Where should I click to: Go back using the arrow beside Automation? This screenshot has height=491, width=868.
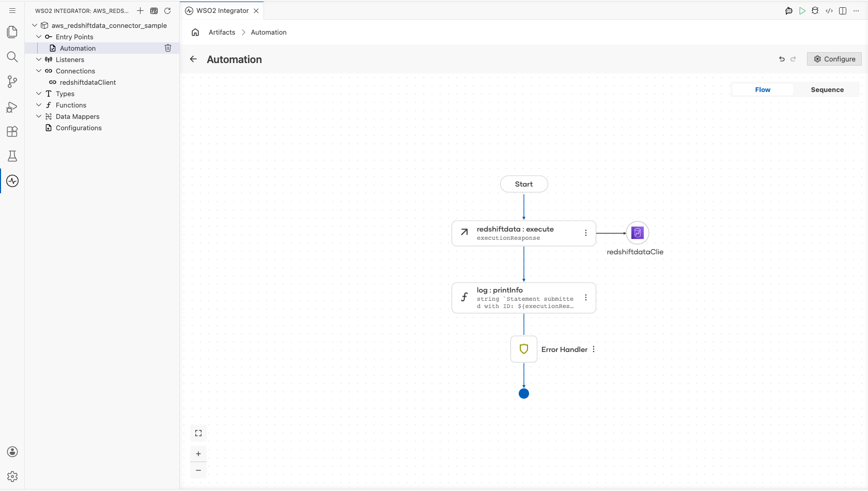pyautogui.click(x=193, y=59)
